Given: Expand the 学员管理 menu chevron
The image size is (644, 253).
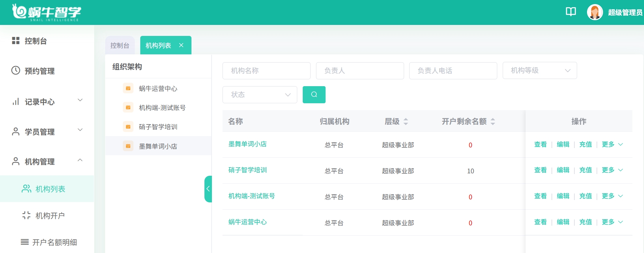Looking at the screenshot, I should coord(80,130).
